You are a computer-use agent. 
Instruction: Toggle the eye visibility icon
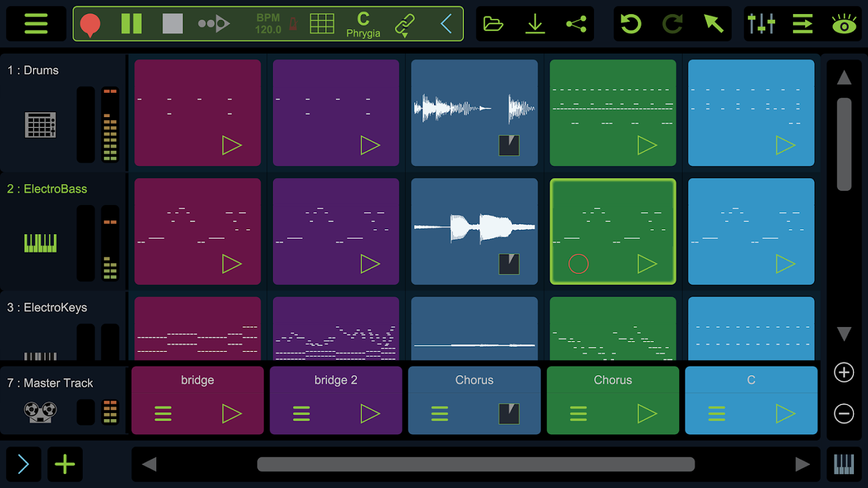pos(844,24)
